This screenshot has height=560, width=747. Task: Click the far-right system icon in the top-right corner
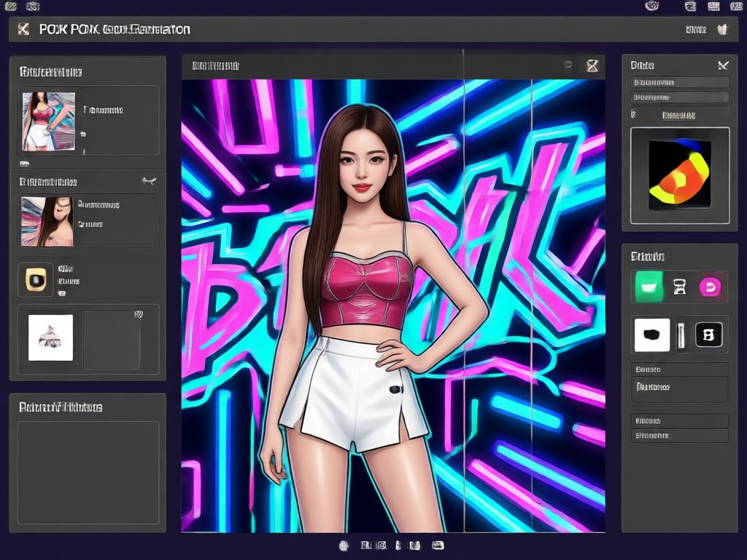point(737,6)
